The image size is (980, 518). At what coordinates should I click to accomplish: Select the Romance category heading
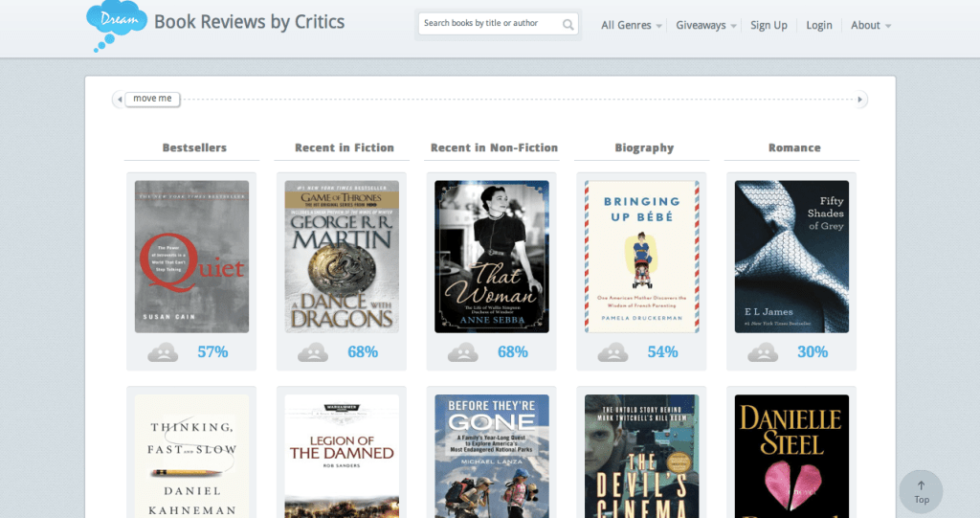click(794, 147)
